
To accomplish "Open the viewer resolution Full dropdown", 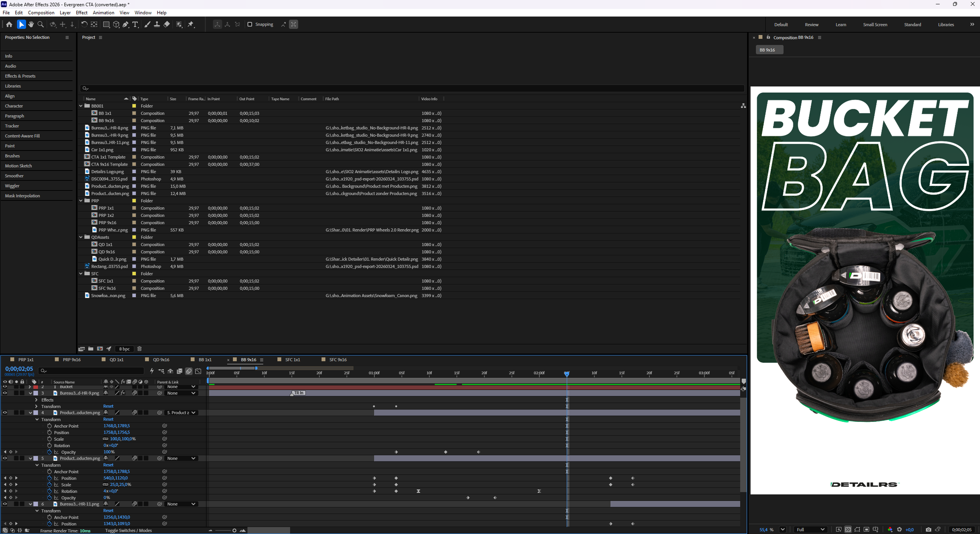I will [x=811, y=530].
